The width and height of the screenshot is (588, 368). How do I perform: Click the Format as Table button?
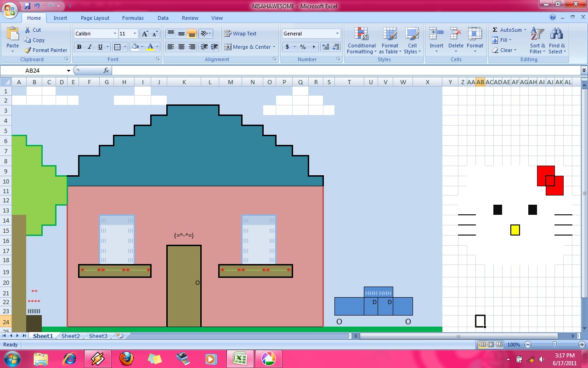[x=390, y=40]
